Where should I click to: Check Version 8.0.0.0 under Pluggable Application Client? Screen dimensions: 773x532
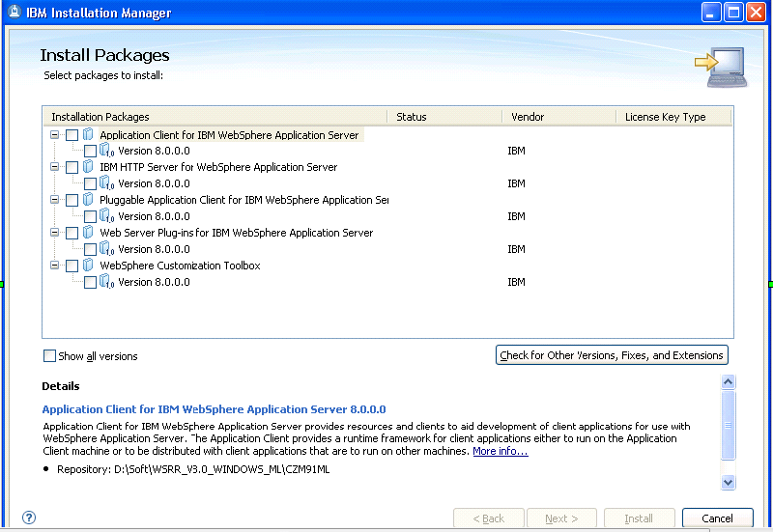pos(90,216)
